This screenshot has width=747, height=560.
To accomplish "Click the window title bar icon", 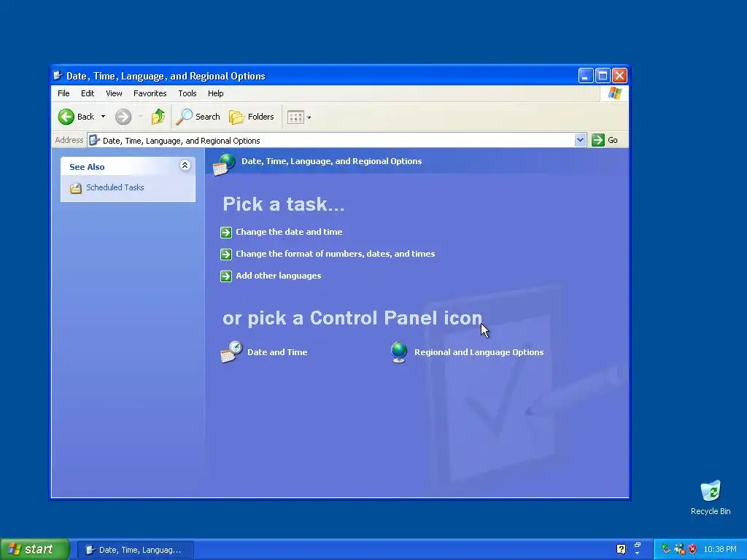I will pyautogui.click(x=58, y=75).
